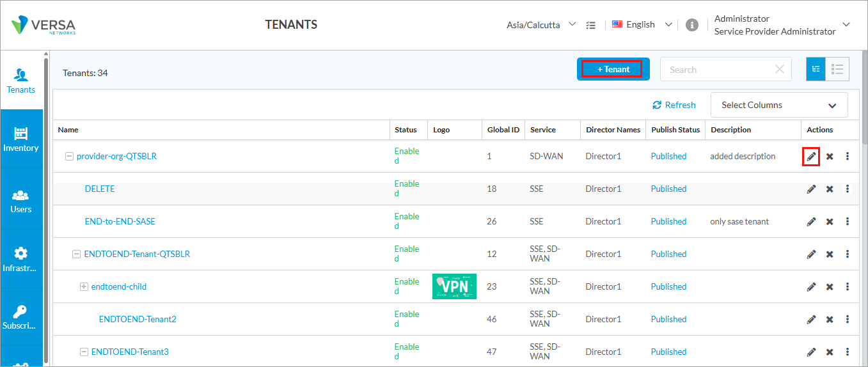Delete provider-org-QTSBLR tenant using X icon

pyautogui.click(x=830, y=157)
